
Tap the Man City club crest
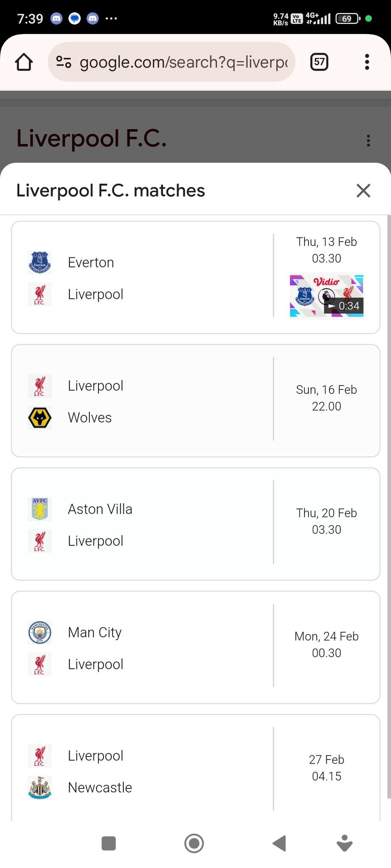[x=40, y=632]
